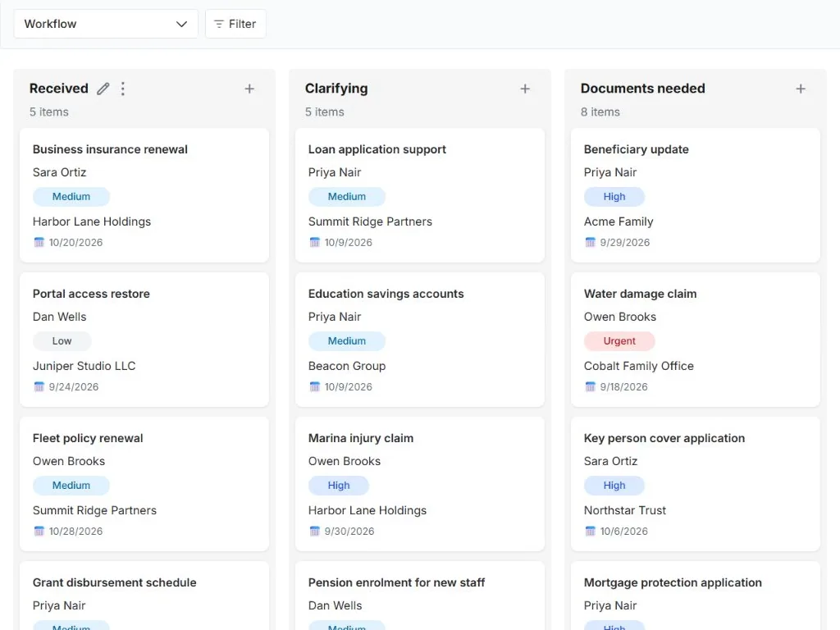Image resolution: width=840 pixels, height=630 pixels.
Task: Edit the Received column name with pencil icon
Action: pyautogui.click(x=103, y=89)
